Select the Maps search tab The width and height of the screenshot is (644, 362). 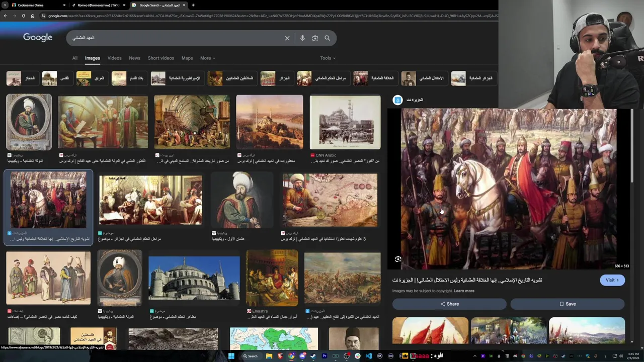(187, 58)
